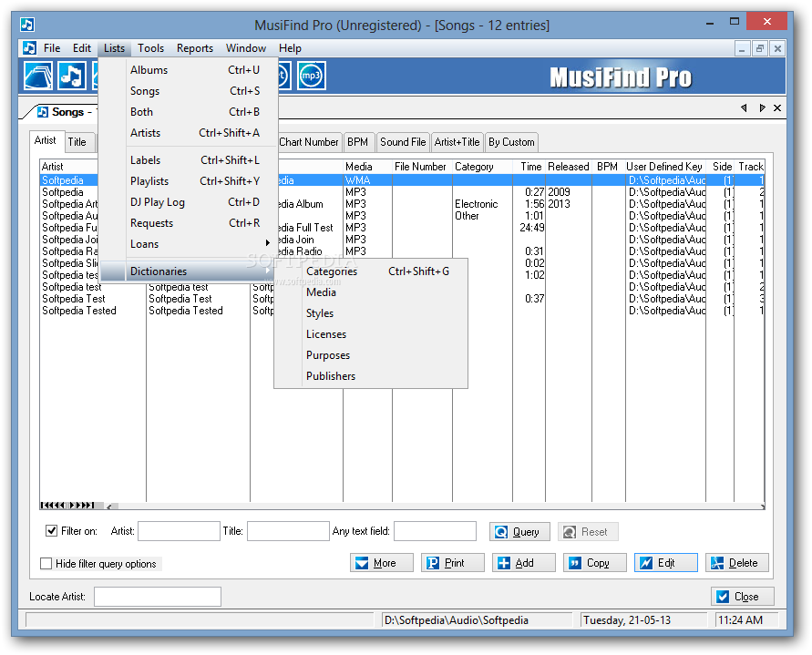
Task: Switch to the Artist+Title tab
Action: pos(457,142)
